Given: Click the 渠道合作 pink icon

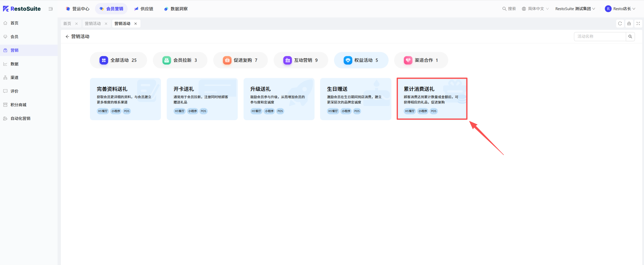Looking at the screenshot, I should (408, 60).
